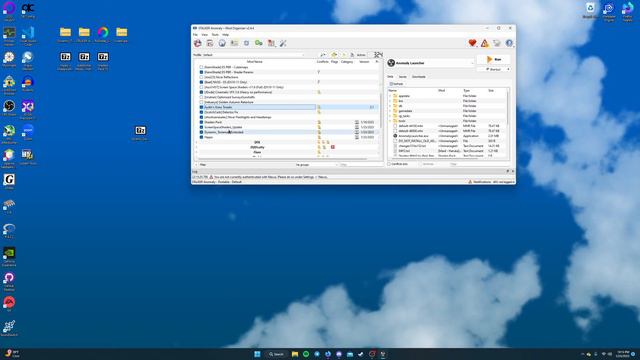The height and width of the screenshot is (360, 640).
Task: Enable the Nicer Reflections mod checkbox
Action: tap(201, 77)
